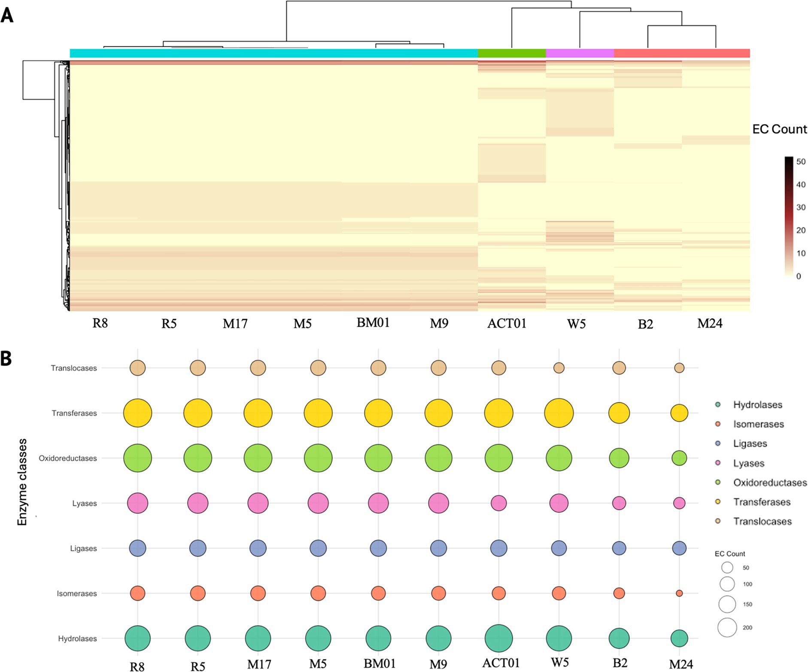The image size is (808, 672).
Task: Click the Hydrolases bubble in R8 column
Action: pos(137,639)
